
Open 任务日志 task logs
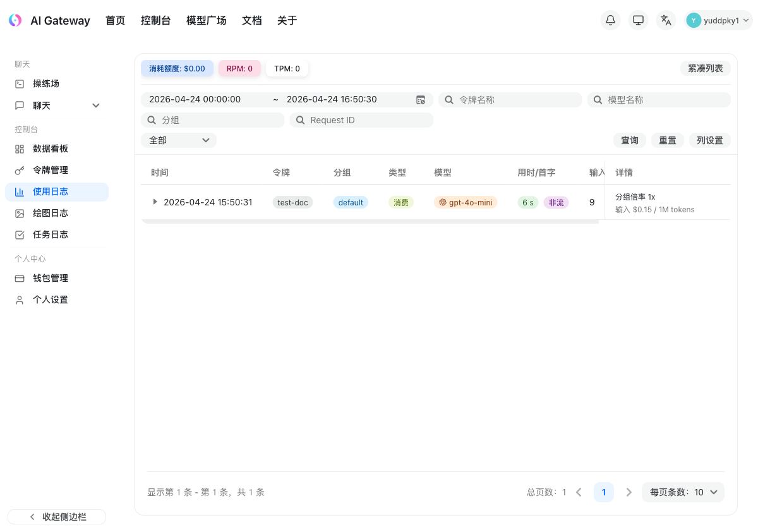click(x=57, y=234)
